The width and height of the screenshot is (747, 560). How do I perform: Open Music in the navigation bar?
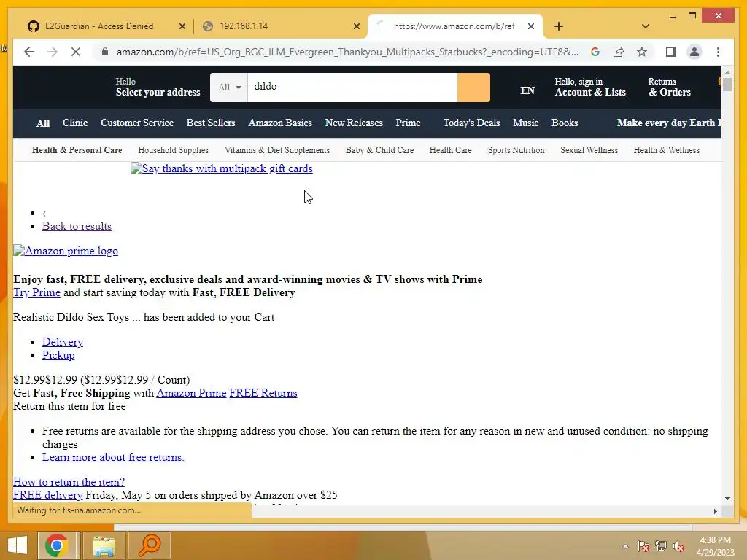tap(525, 122)
